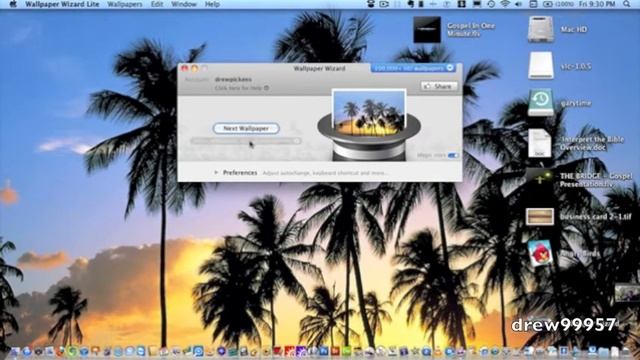Click the 'Adjust autochange, keyboard shortcut' description text
The height and width of the screenshot is (360, 640).
[x=325, y=173]
